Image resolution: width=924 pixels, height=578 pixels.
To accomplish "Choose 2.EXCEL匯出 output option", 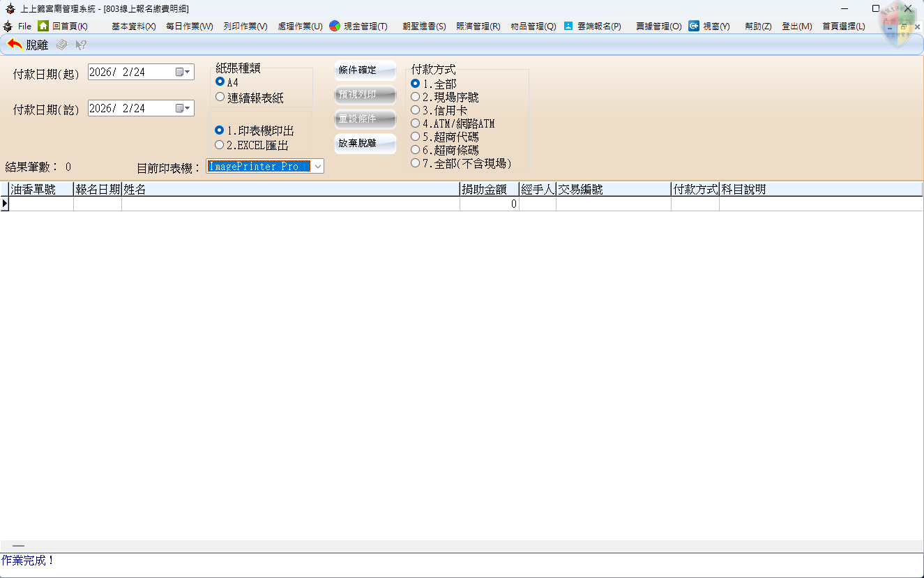I will tap(220, 145).
